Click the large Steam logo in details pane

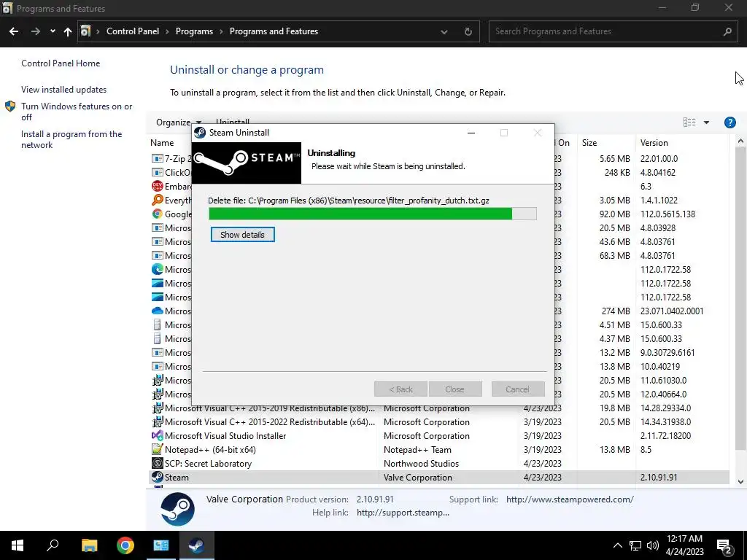177,509
